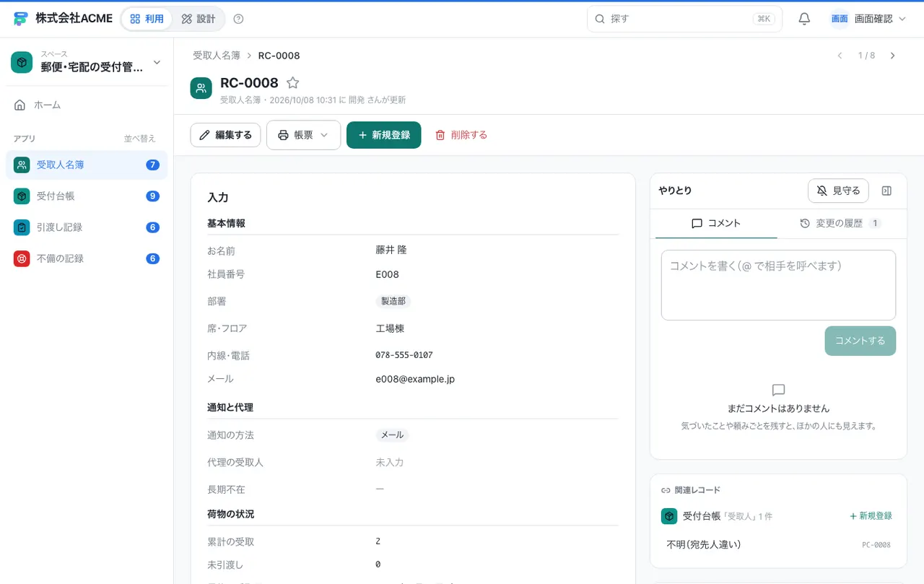This screenshot has height=584, width=924.
Task: Click the 受付台帳 icon in related records
Action: point(669,516)
